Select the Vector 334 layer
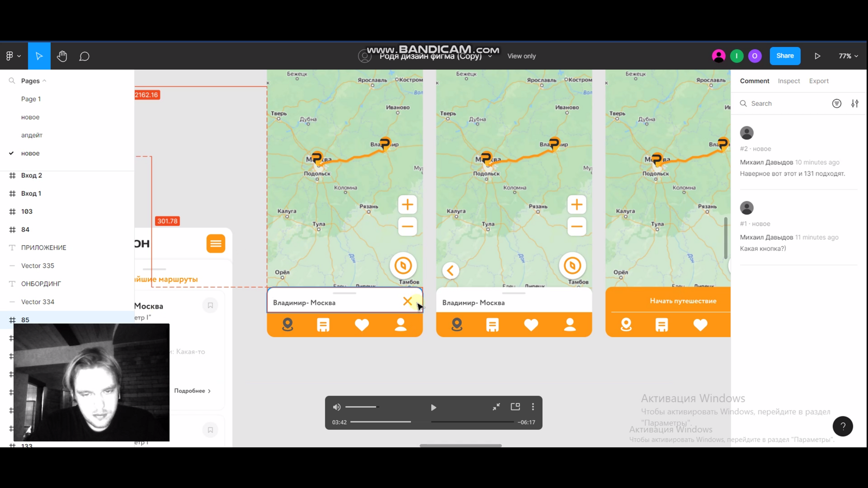 coord(38,302)
